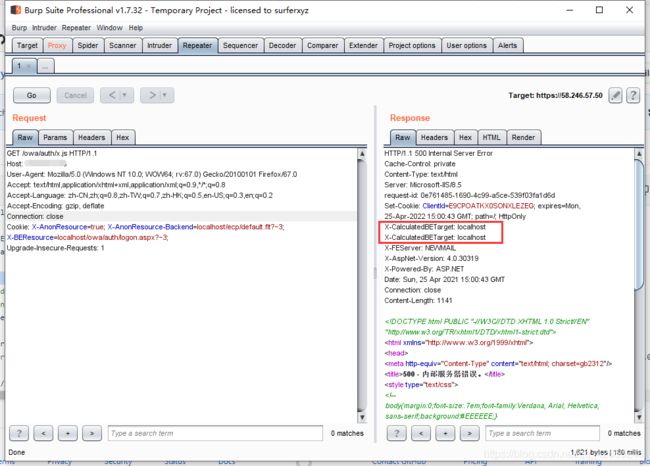Select the response Raw view tab

click(403, 137)
